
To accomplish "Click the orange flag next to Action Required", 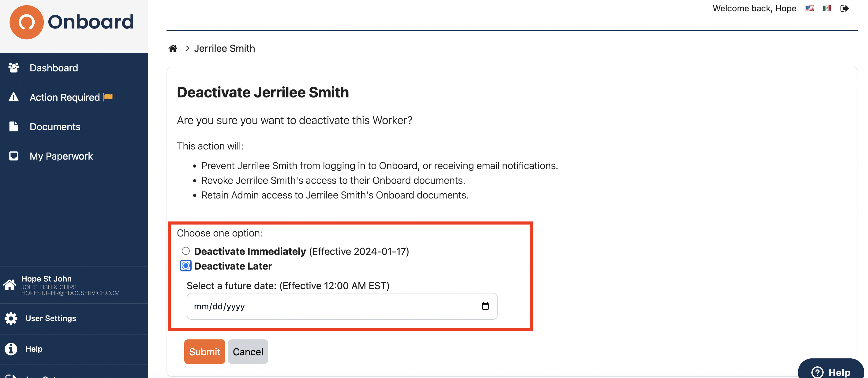I will point(108,97).
